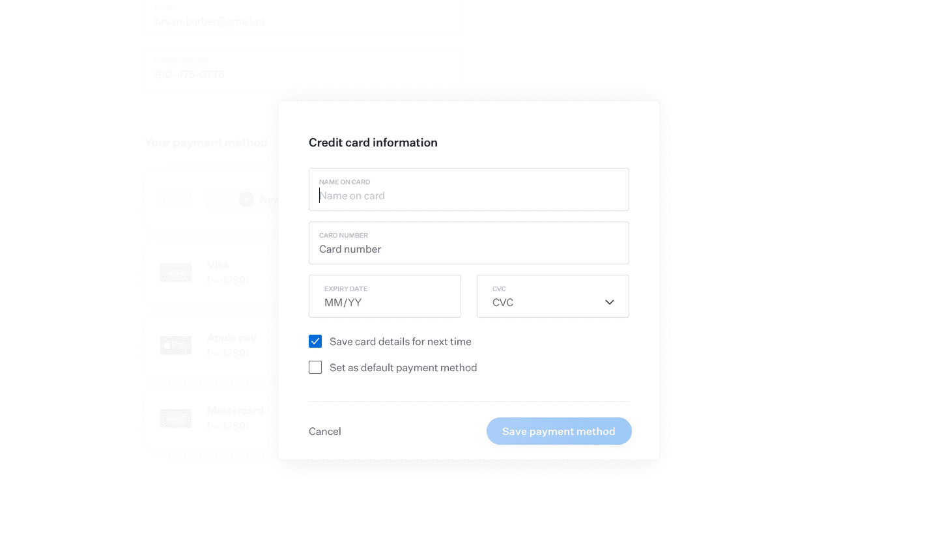
Task: Click the plus icon for new card
Action: click(x=246, y=199)
